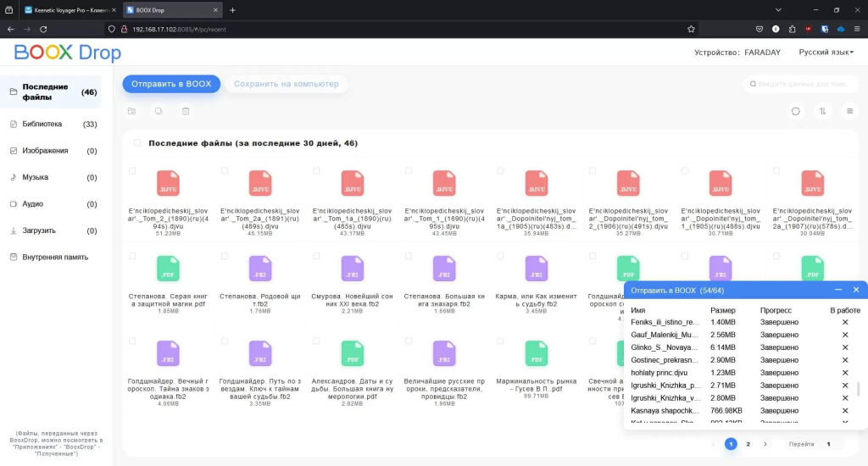Image resolution: width=868 pixels, height=466 pixels.
Task: Go to next page arrow in pagination
Action: [x=765, y=444]
